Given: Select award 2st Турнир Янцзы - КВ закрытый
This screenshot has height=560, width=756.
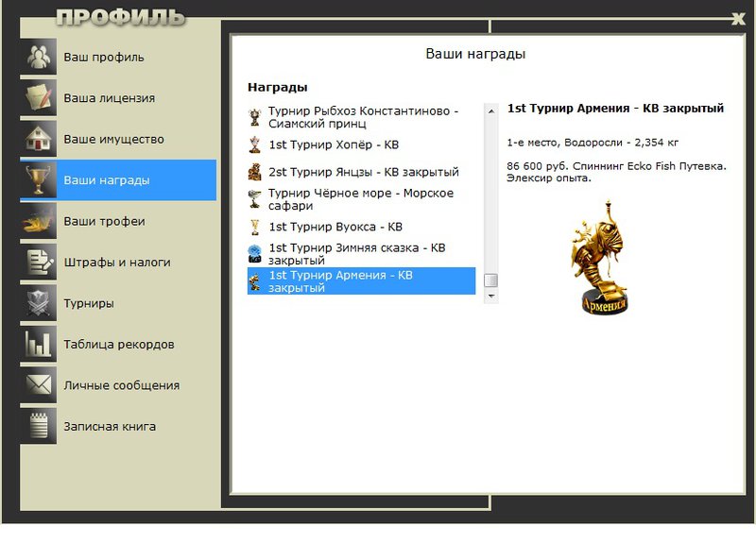Looking at the screenshot, I should tap(361, 172).
